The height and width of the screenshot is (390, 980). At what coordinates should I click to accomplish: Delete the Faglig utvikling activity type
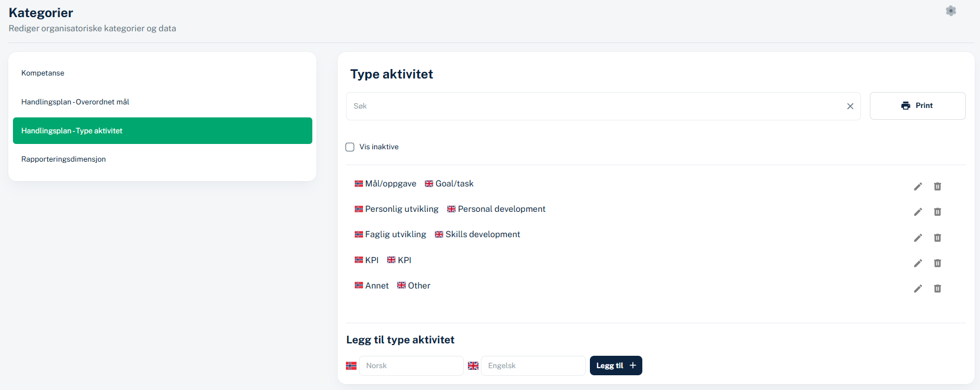(x=937, y=238)
